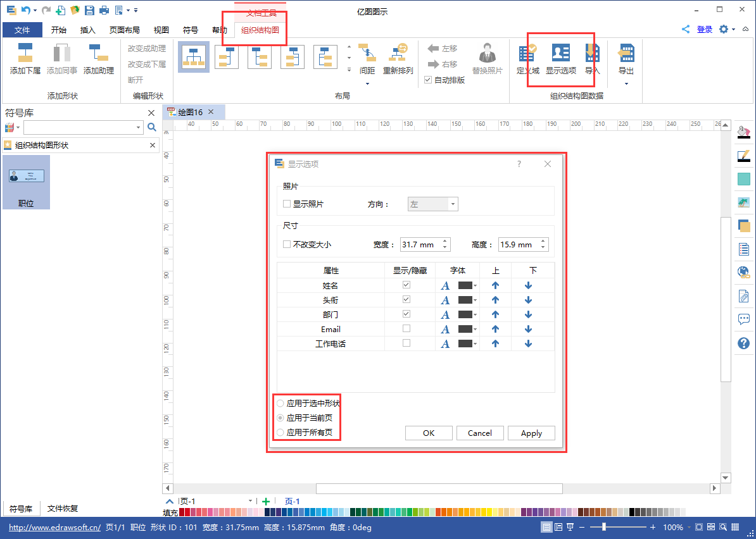Image resolution: width=756 pixels, height=539 pixels.
Task: Open the symbol library search dropdown
Action: pos(139,127)
